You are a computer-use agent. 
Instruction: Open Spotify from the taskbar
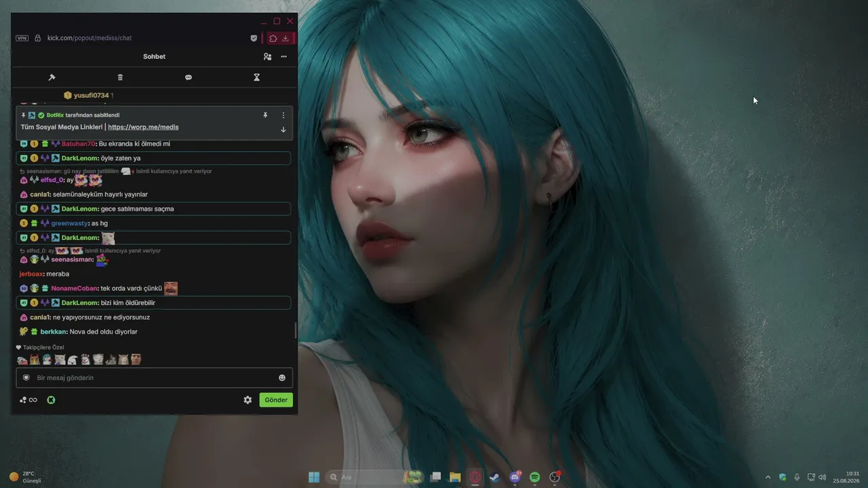[x=534, y=477]
